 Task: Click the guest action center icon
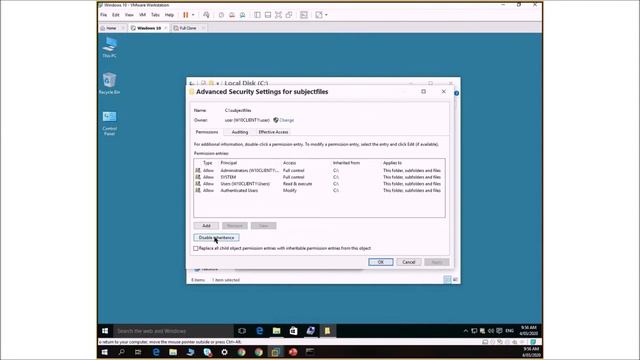(x=499, y=331)
